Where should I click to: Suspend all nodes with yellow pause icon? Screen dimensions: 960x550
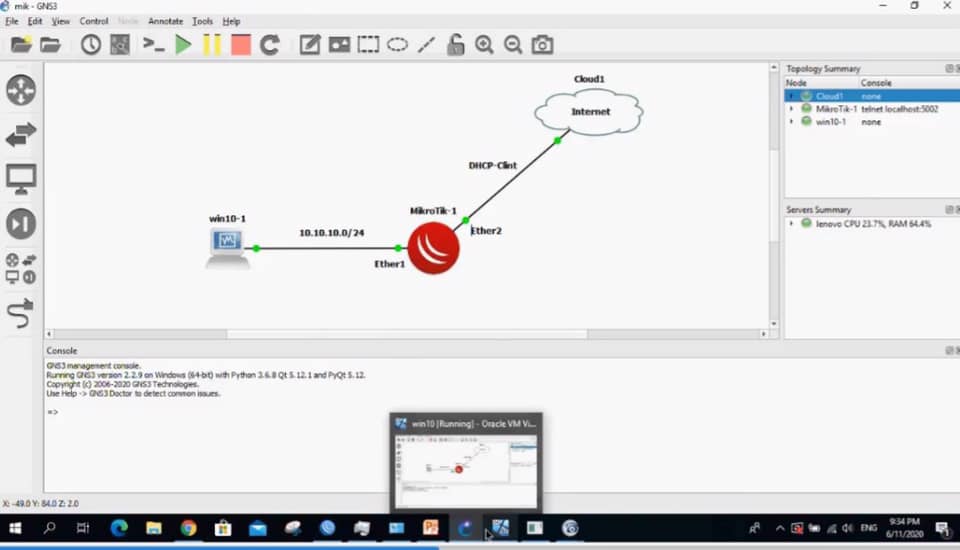212,44
